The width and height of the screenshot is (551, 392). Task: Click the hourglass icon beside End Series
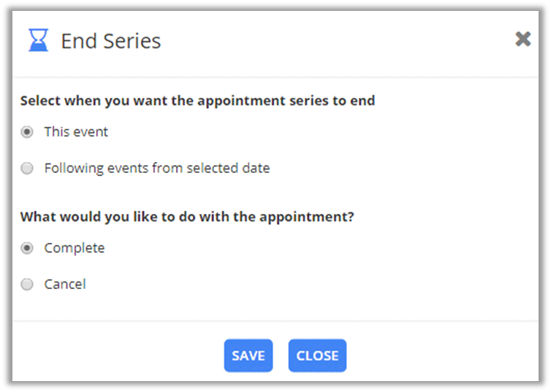coord(38,40)
